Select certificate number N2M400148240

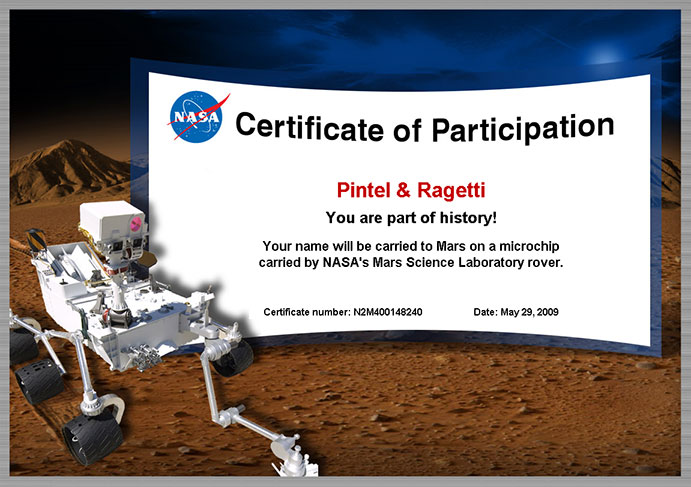click(x=388, y=312)
